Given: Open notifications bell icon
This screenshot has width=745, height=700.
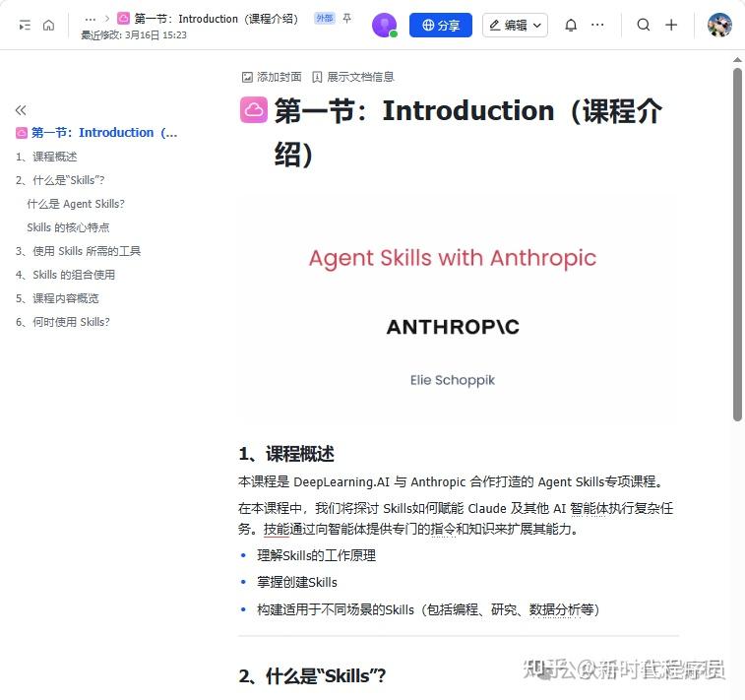Looking at the screenshot, I should pos(571,25).
